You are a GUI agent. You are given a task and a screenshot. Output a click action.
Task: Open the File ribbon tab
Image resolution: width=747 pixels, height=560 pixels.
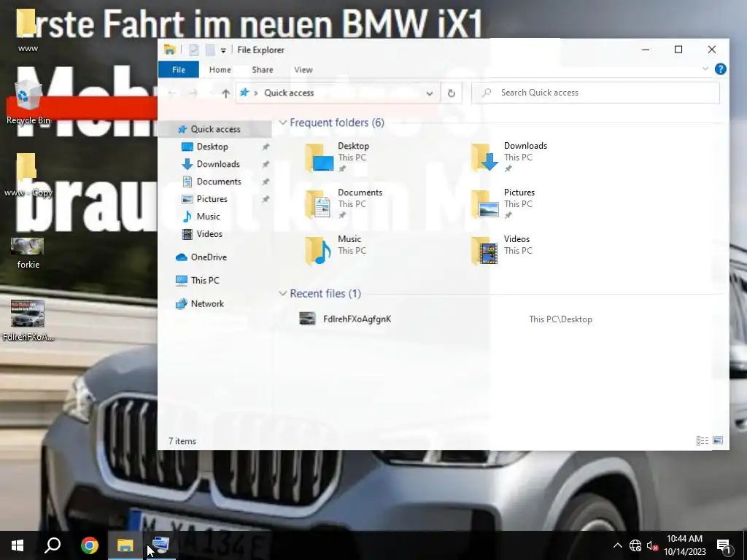[179, 69]
